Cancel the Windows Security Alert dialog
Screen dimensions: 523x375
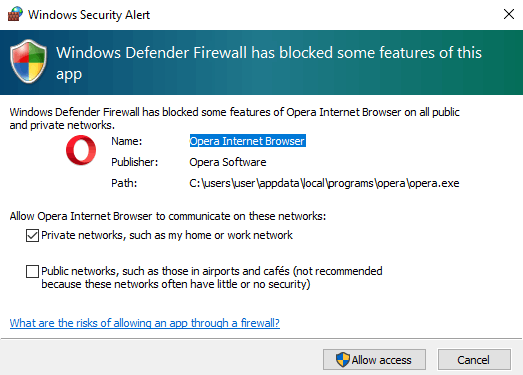click(474, 360)
